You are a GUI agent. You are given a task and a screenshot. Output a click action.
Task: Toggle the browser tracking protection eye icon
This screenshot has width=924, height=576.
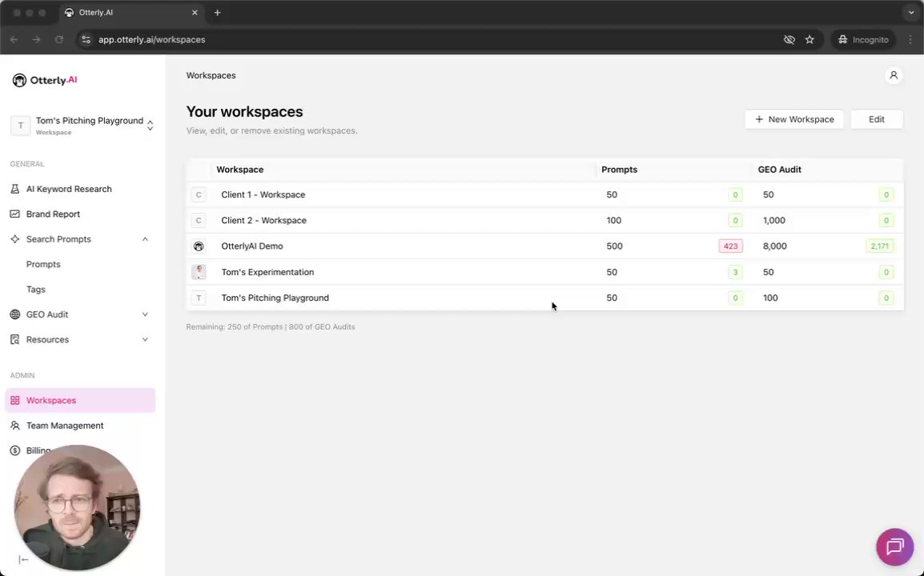tap(789, 39)
